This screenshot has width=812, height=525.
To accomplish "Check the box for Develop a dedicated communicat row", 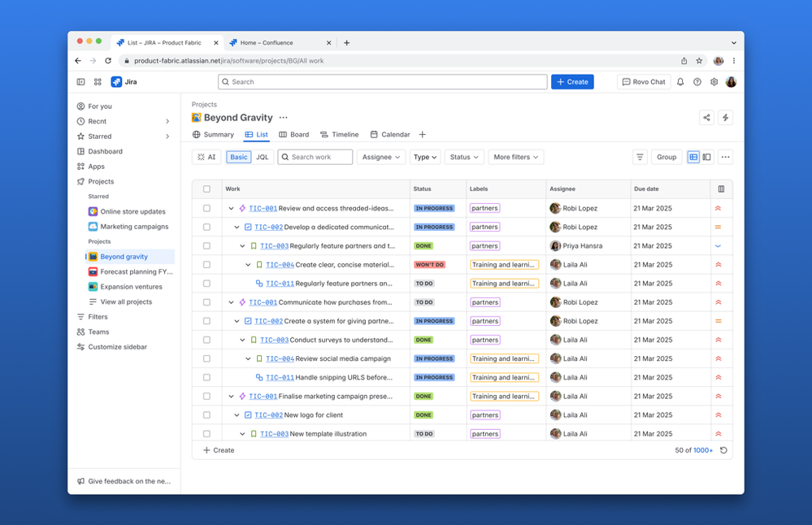I will click(x=206, y=227).
